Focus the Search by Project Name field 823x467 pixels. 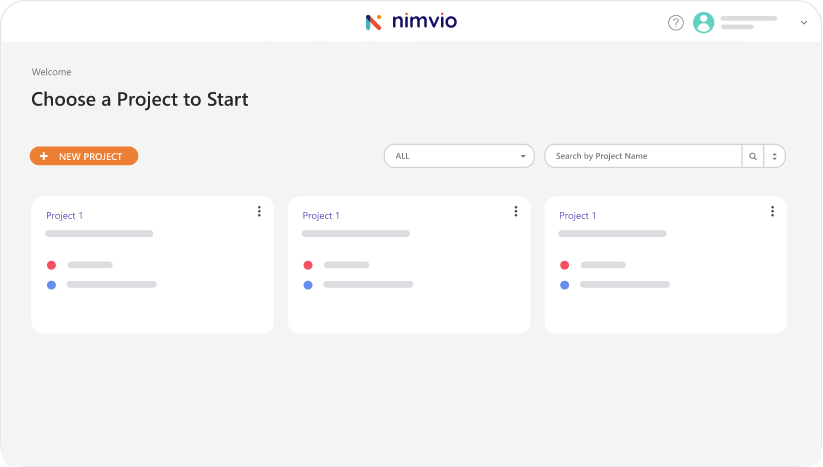tap(643, 156)
